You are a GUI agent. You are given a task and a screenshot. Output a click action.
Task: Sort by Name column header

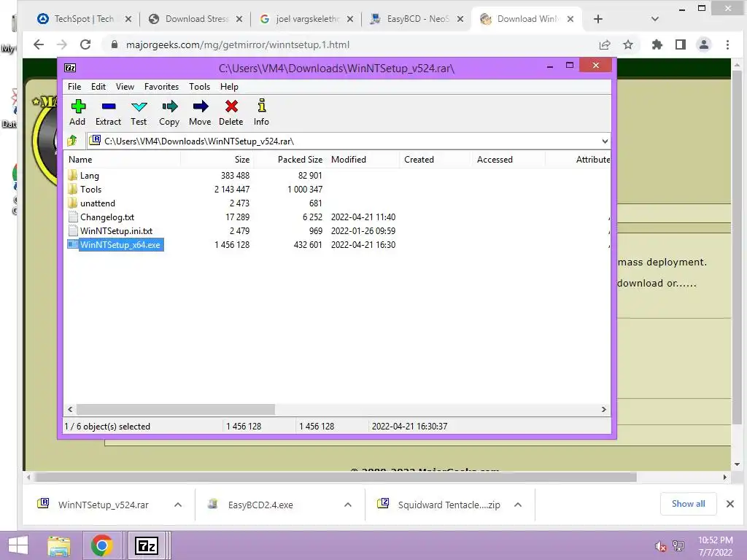[x=122, y=160]
